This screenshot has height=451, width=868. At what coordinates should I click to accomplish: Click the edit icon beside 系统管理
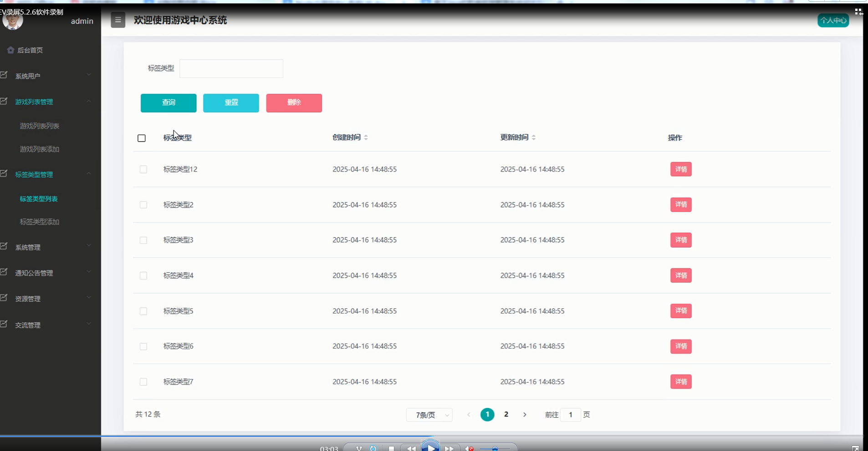click(x=4, y=246)
